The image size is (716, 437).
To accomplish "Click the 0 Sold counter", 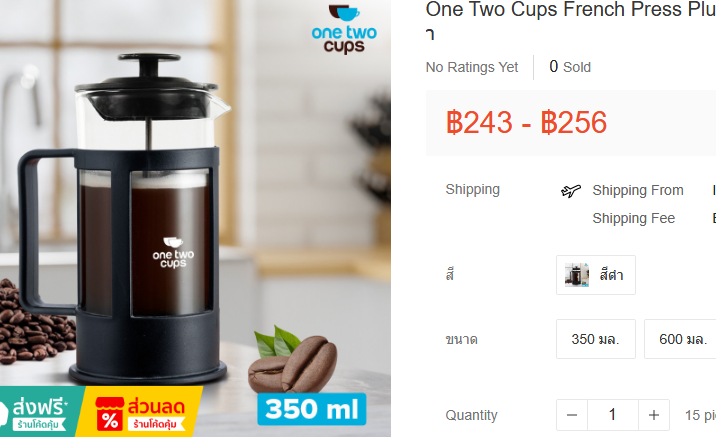I will 570,67.
